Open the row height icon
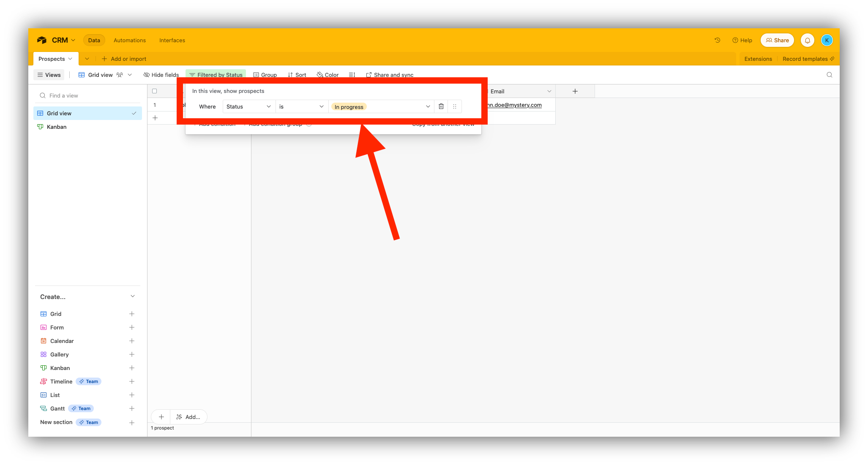 click(x=352, y=75)
